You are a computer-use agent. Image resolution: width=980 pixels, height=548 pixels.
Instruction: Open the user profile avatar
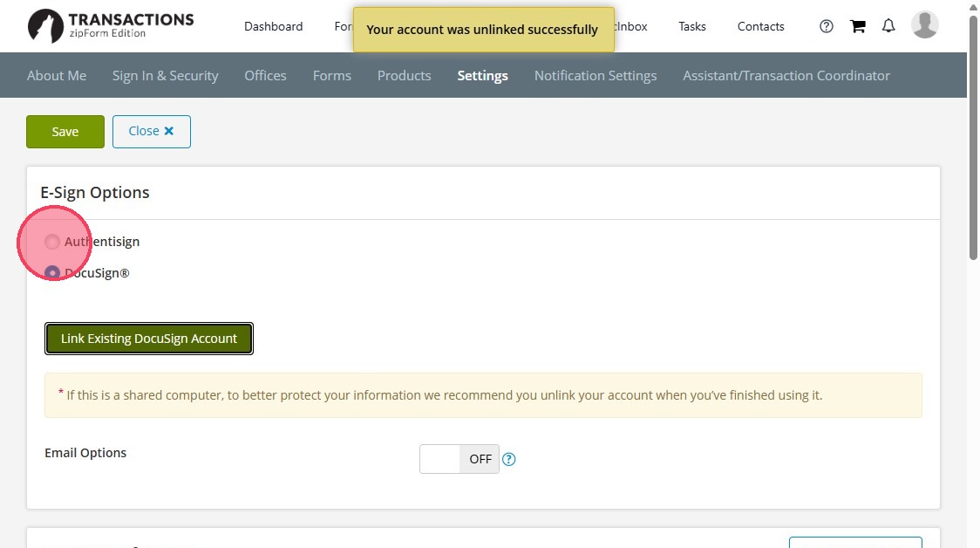tap(924, 25)
